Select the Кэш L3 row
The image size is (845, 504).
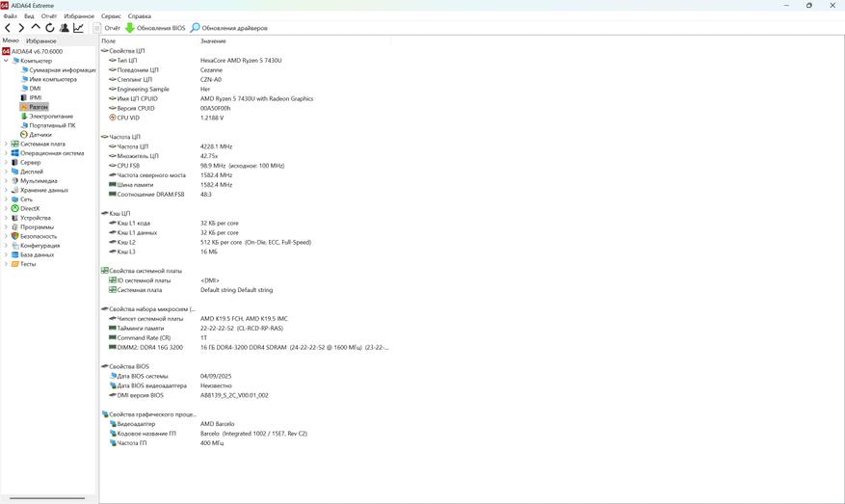tap(245, 252)
